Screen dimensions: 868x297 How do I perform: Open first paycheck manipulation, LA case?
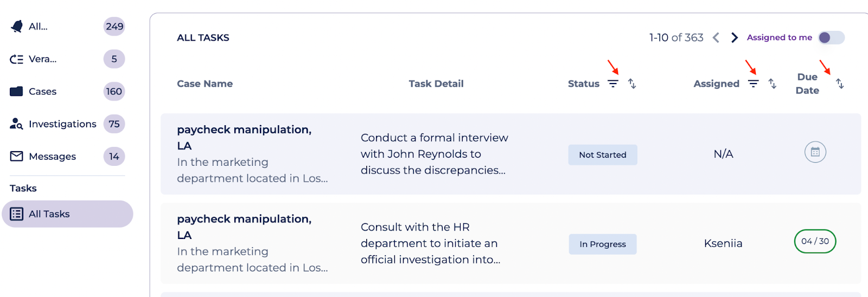[x=244, y=130]
